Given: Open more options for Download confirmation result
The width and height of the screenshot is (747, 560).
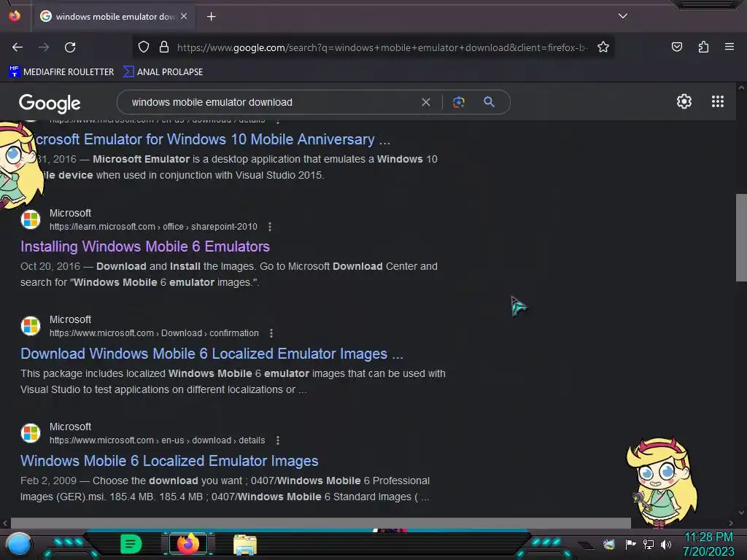Looking at the screenshot, I should [271, 333].
